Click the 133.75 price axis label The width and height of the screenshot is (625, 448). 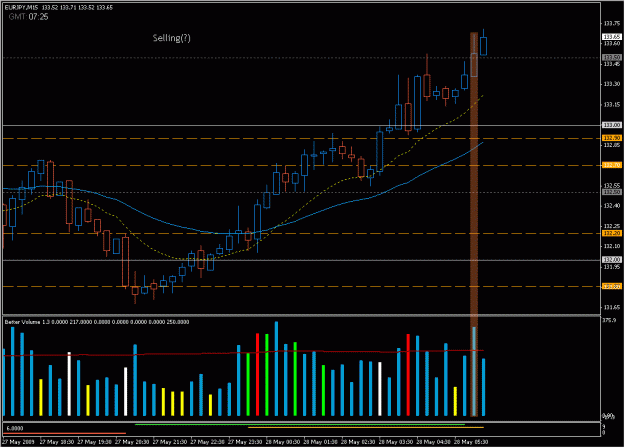click(611, 24)
